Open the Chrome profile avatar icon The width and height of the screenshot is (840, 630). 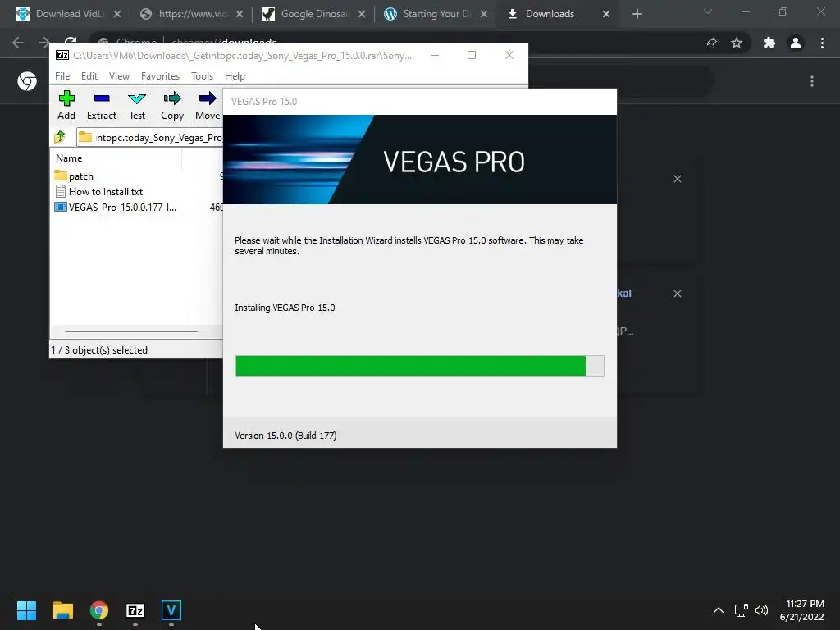pyautogui.click(x=796, y=43)
